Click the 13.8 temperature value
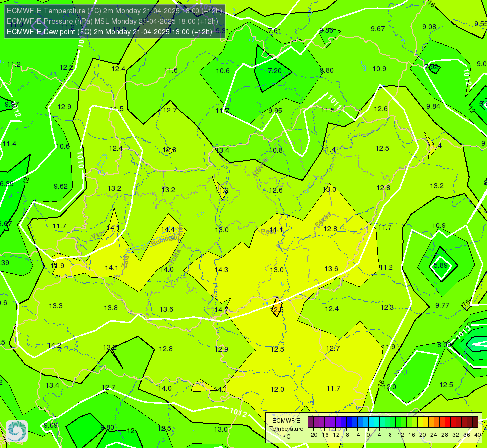The image size is (487, 448). tap(111, 308)
